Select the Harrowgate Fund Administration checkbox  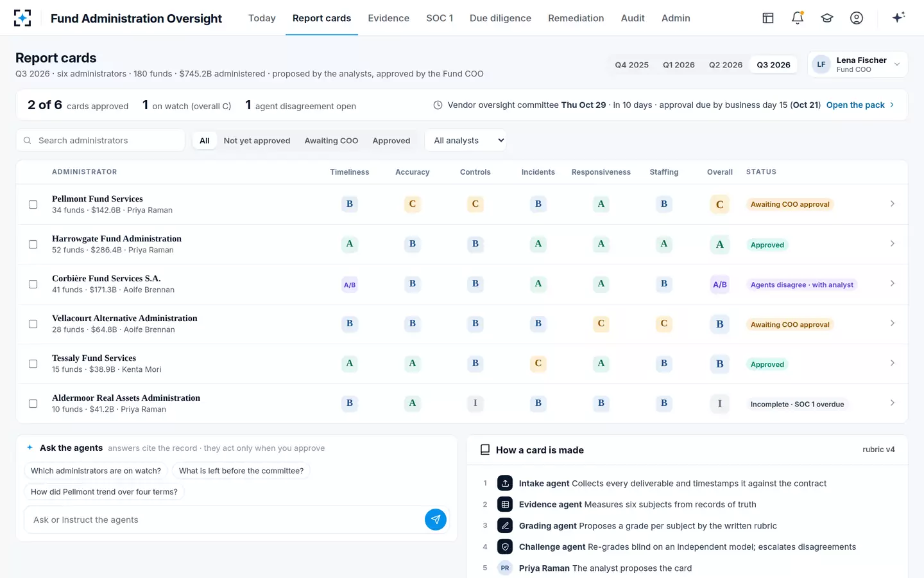pos(33,244)
